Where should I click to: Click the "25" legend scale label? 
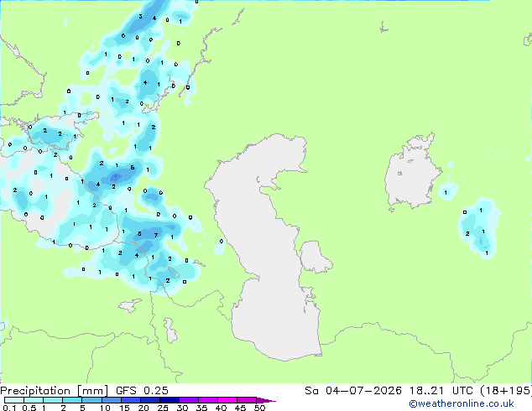163,408
